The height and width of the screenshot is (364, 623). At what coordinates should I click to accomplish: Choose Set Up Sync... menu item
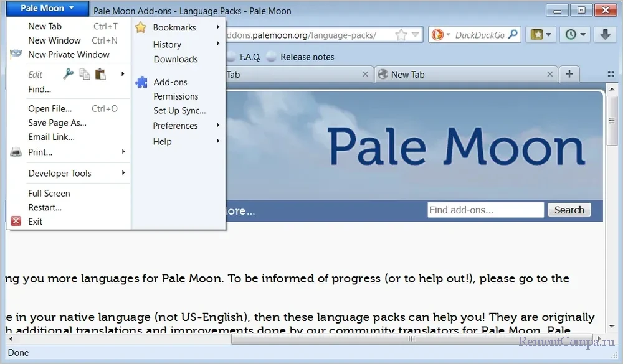coord(178,111)
